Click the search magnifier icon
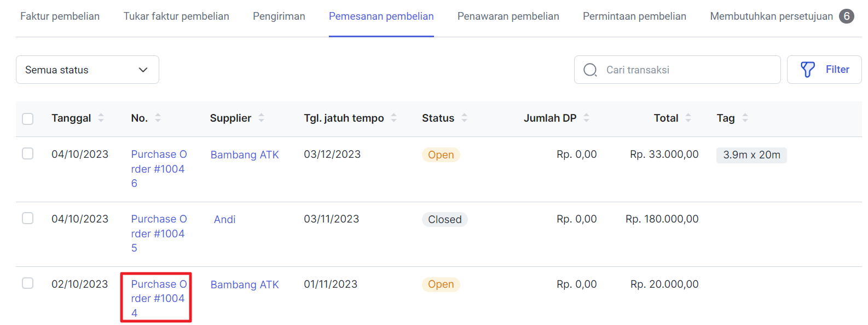868x325 pixels. (590, 70)
